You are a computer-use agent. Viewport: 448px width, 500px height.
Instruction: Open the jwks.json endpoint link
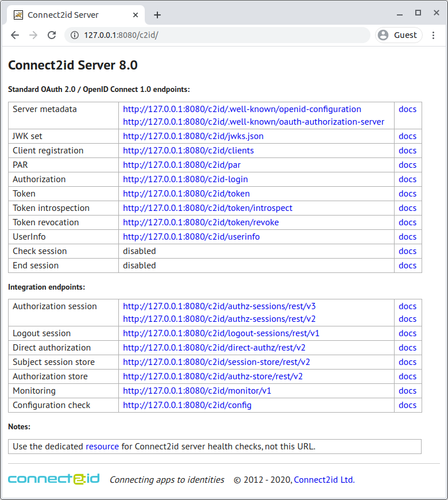[193, 136]
